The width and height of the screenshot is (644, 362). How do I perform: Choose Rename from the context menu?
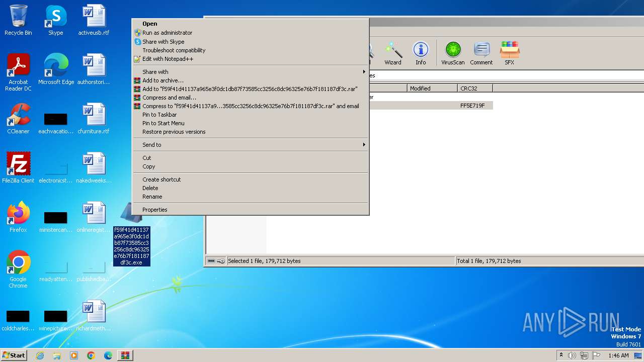tap(250, 197)
